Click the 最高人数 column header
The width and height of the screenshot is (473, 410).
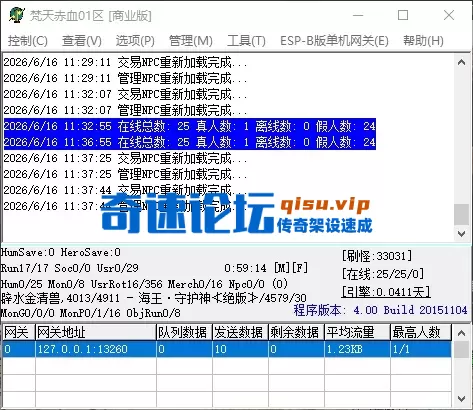point(421,332)
